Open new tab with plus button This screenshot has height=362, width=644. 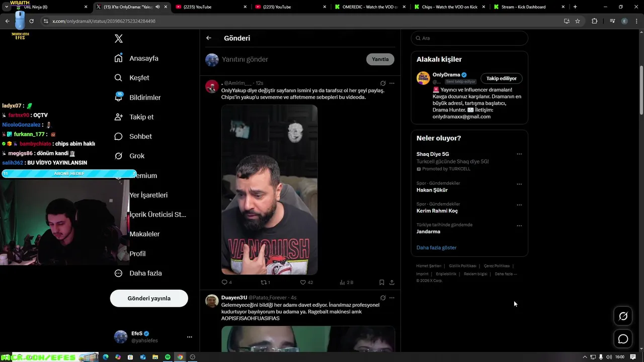(x=575, y=7)
